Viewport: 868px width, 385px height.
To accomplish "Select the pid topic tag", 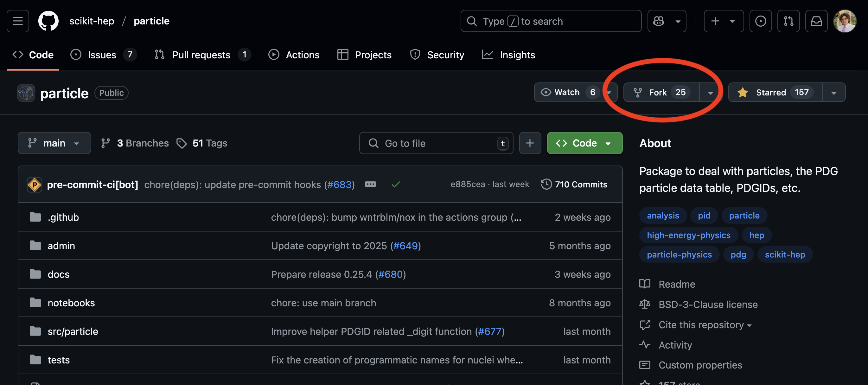I will coord(704,216).
